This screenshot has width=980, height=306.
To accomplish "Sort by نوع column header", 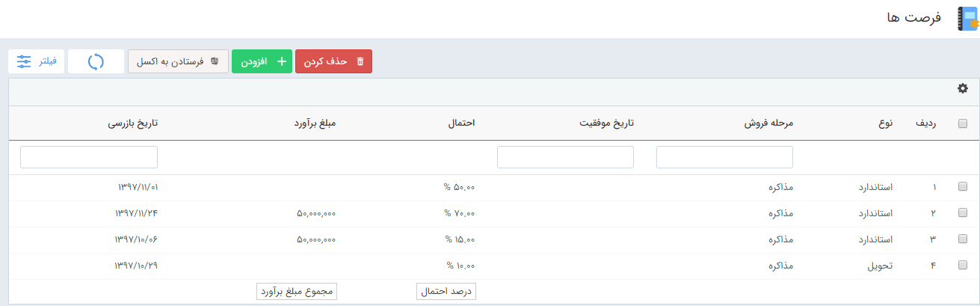I will click(886, 123).
